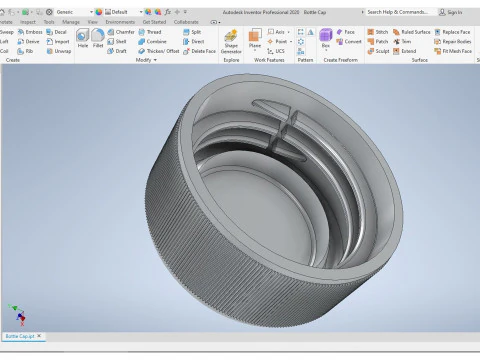The height and width of the screenshot is (360, 480).
Task: Expand the Box dropdown arrow
Action: click(326, 50)
